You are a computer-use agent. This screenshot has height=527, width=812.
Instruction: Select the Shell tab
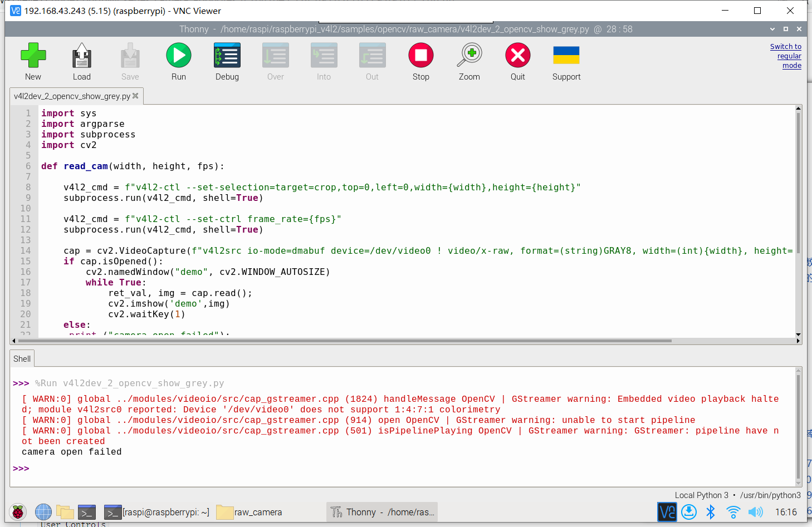[22, 359]
